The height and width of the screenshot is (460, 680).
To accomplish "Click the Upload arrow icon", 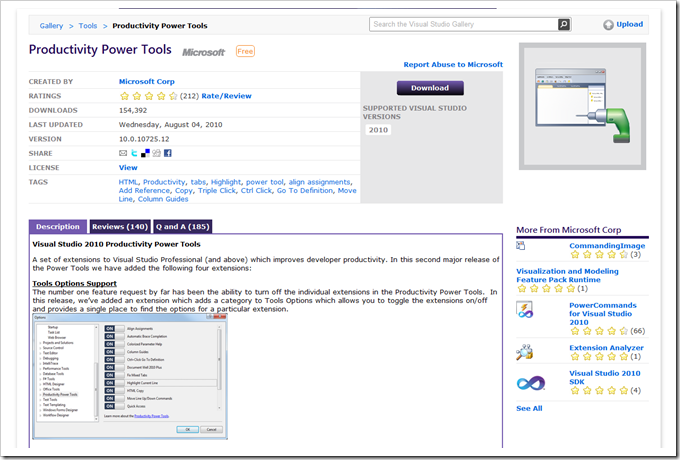I will [608, 25].
